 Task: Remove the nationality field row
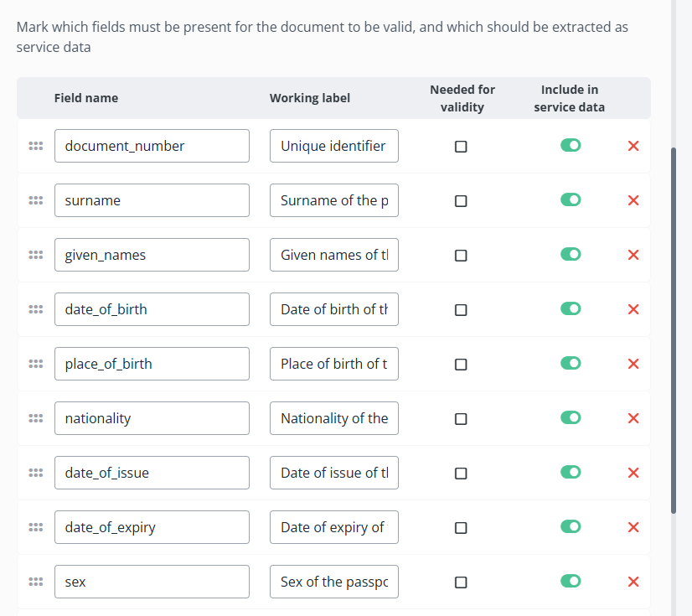[633, 418]
